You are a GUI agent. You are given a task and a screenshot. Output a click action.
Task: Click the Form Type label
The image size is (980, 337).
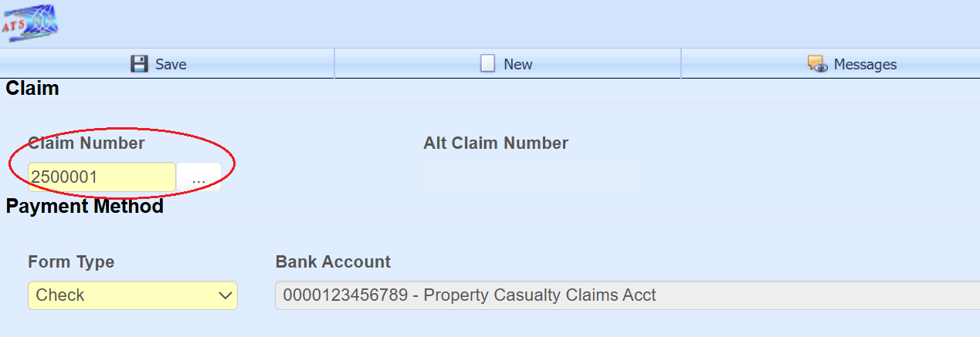(71, 262)
